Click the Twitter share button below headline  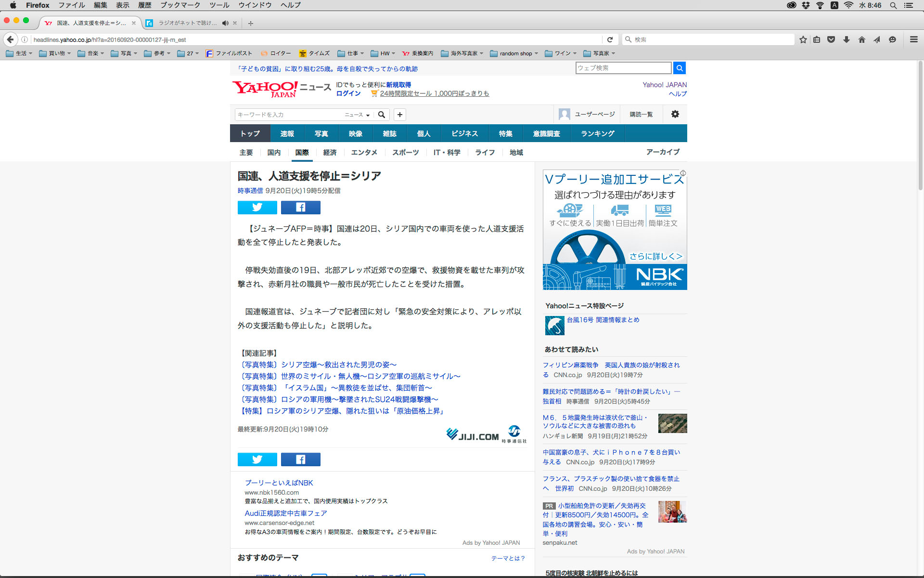[x=257, y=208]
